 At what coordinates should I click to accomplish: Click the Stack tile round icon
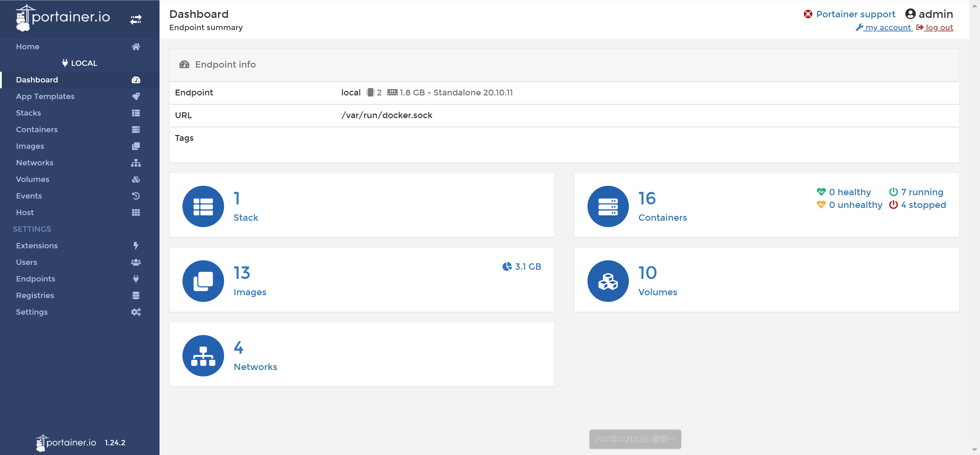click(203, 207)
